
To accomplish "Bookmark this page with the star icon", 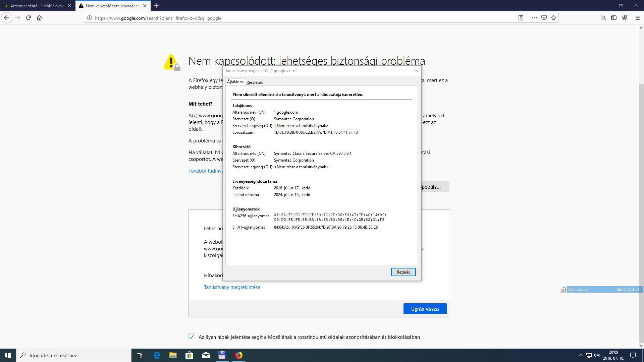I will coord(553,18).
